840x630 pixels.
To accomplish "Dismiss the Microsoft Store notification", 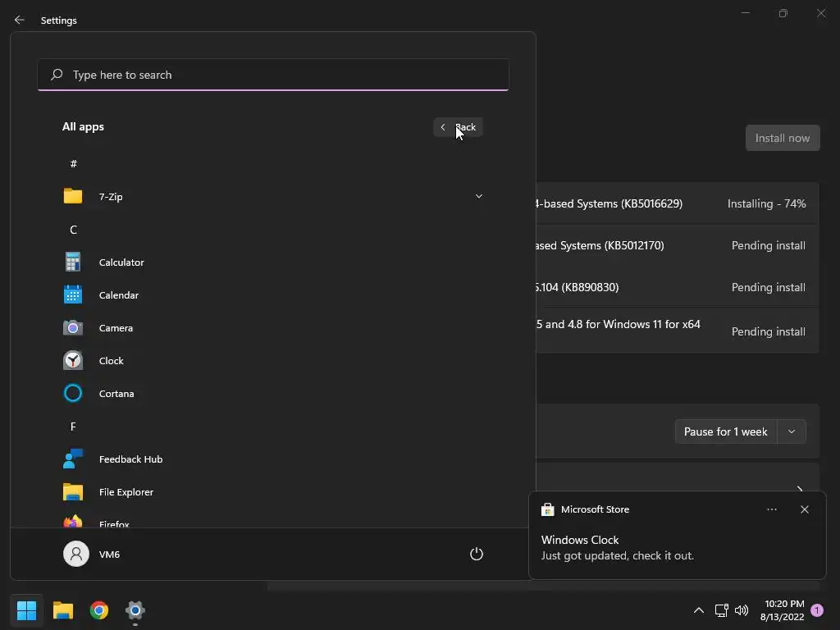I will 805,509.
